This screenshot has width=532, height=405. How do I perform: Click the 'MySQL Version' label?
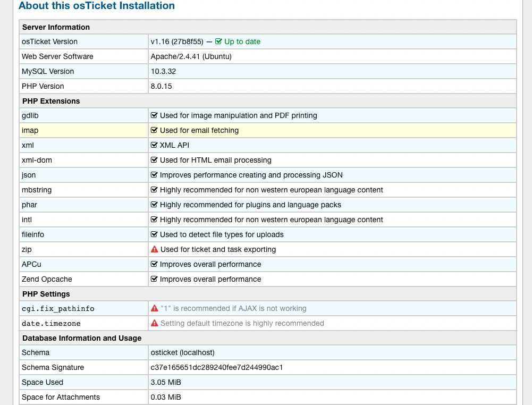(x=48, y=72)
